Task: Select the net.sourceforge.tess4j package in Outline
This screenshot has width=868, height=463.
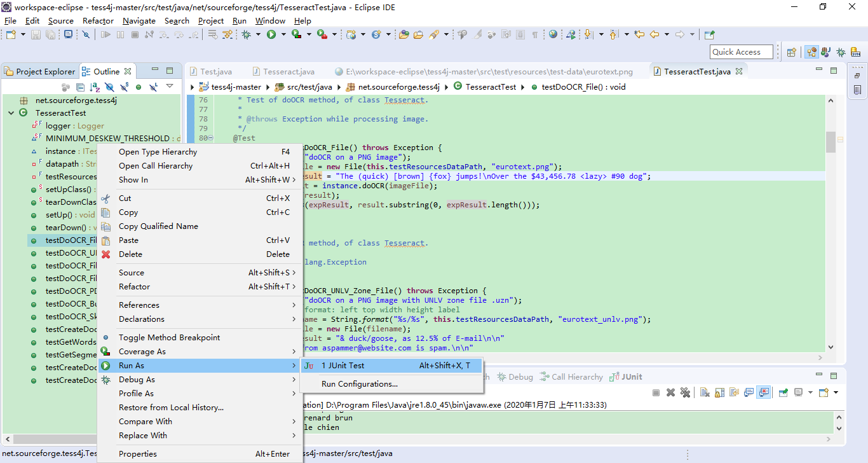Action: coord(76,100)
